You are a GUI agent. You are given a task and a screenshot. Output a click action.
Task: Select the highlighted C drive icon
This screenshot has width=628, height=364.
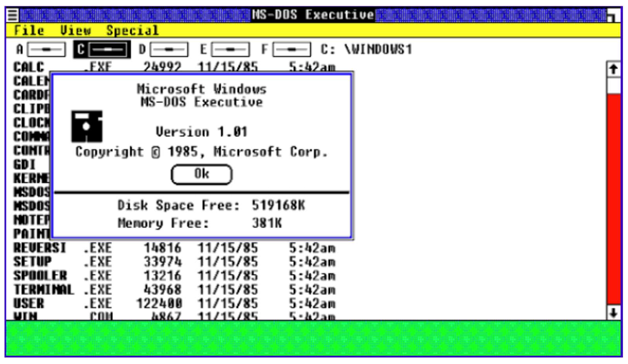(107, 50)
